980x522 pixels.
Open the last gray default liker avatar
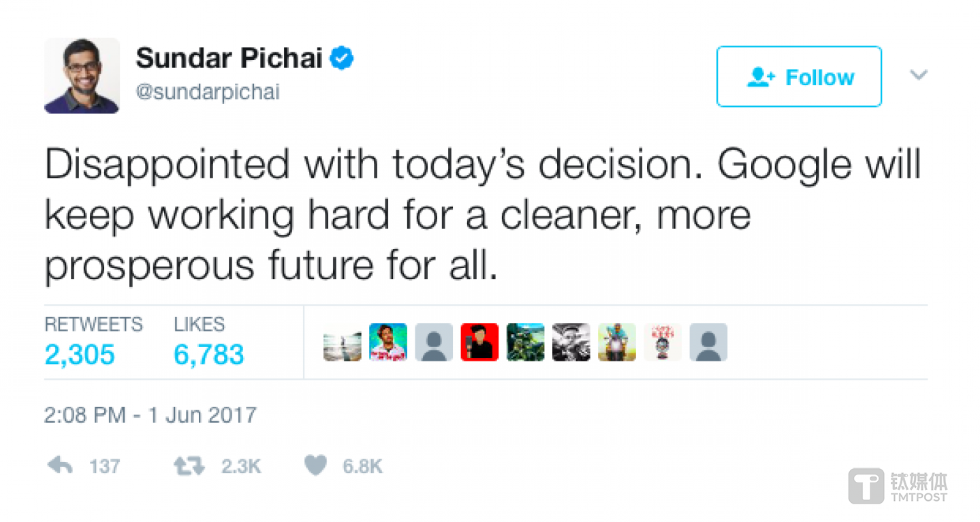pos(708,342)
